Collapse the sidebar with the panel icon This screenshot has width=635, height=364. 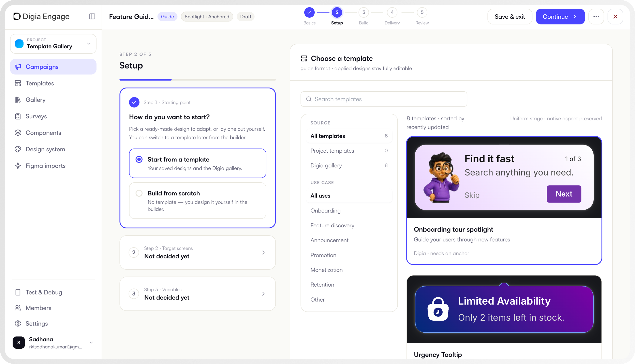point(92,16)
